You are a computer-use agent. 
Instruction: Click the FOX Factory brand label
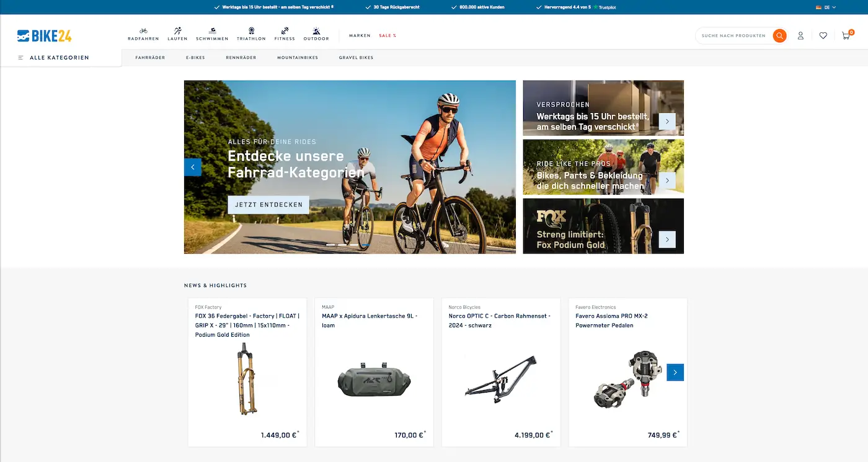pos(208,307)
